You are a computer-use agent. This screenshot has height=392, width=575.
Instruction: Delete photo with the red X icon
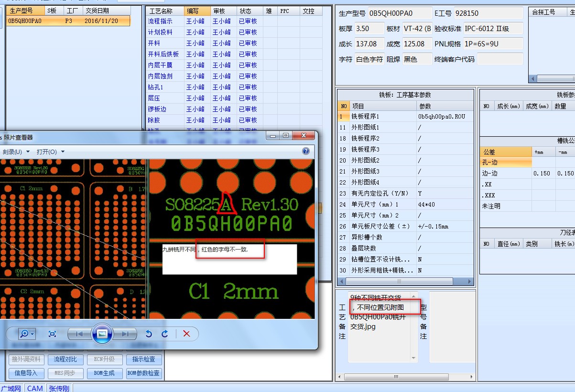(187, 334)
